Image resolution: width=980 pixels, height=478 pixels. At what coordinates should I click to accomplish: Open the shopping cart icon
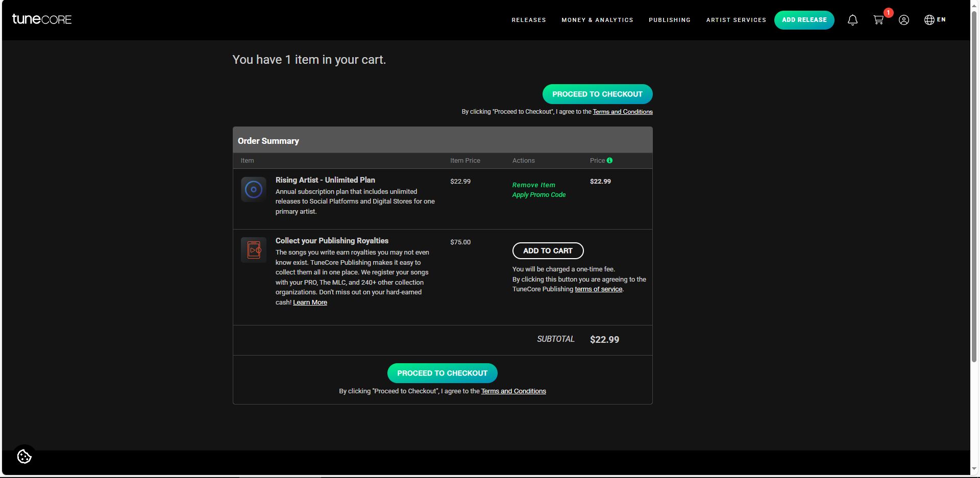click(x=878, y=20)
